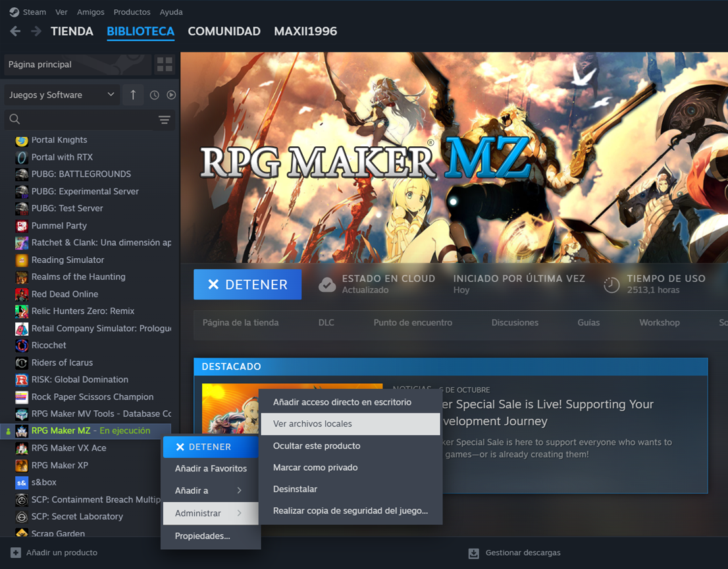Click the Riders of Icarus icon
The height and width of the screenshot is (569, 728).
(x=22, y=363)
